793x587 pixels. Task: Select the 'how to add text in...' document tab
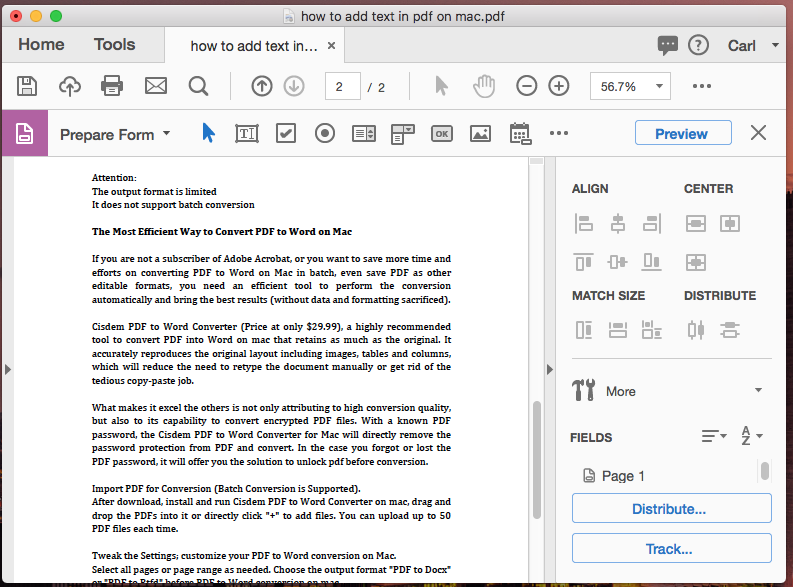coord(254,46)
